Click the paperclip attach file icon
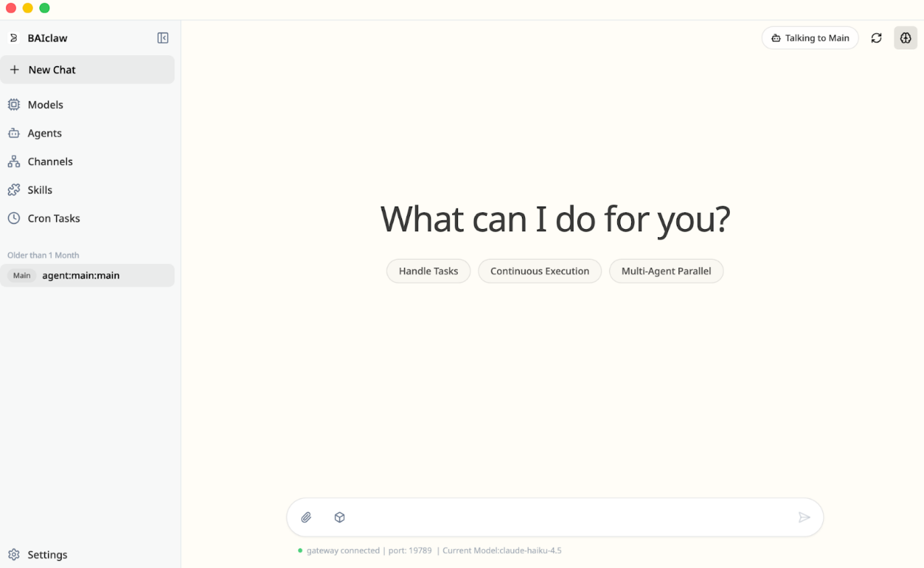The image size is (924, 568). [306, 517]
